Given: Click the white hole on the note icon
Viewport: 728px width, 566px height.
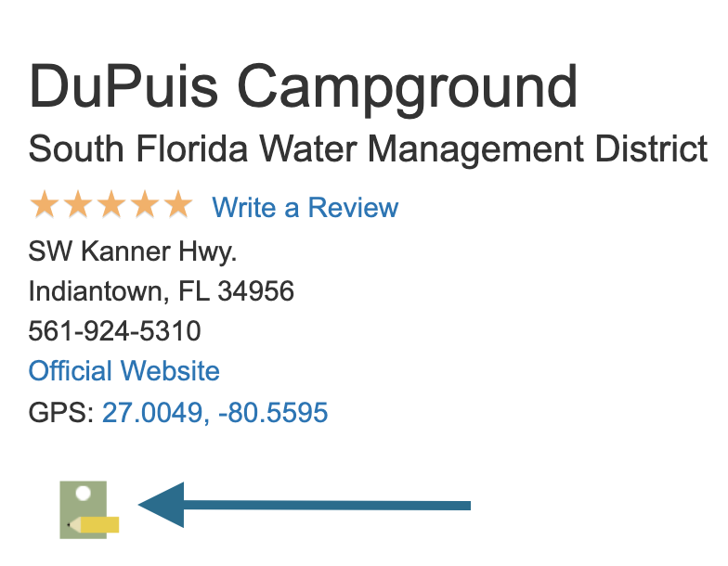Looking at the screenshot, I should (x=84, y=493).
